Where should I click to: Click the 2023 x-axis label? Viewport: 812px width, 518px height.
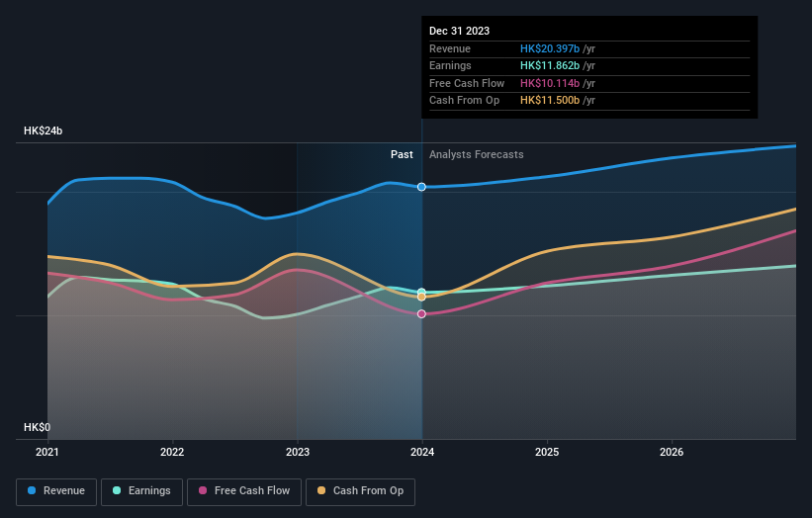(298, 452)
